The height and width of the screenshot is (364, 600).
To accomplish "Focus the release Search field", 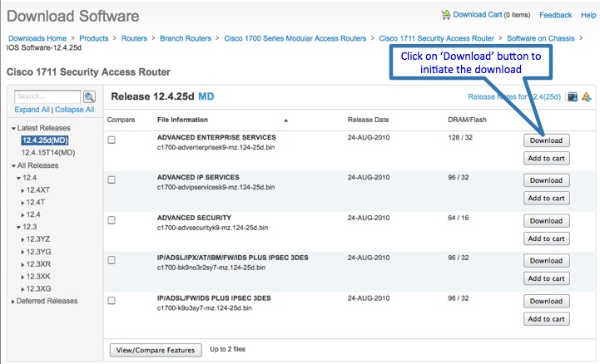I will pos(47,96).
